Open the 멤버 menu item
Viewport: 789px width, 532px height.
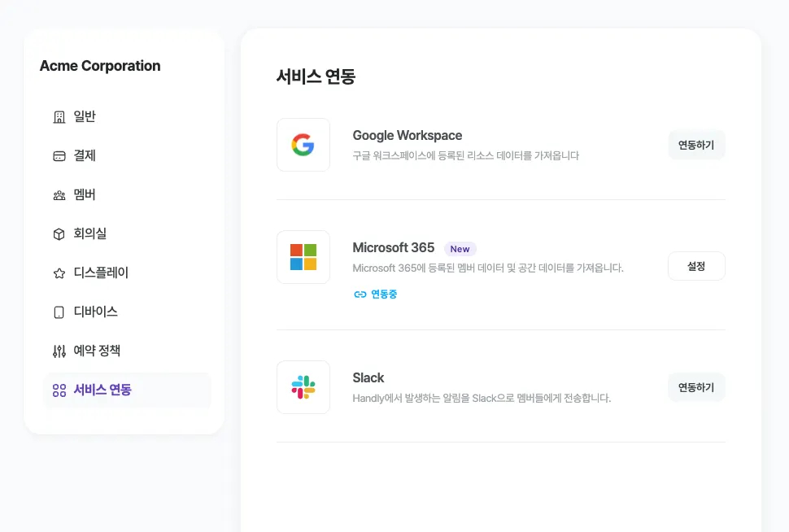coord(128,194)
